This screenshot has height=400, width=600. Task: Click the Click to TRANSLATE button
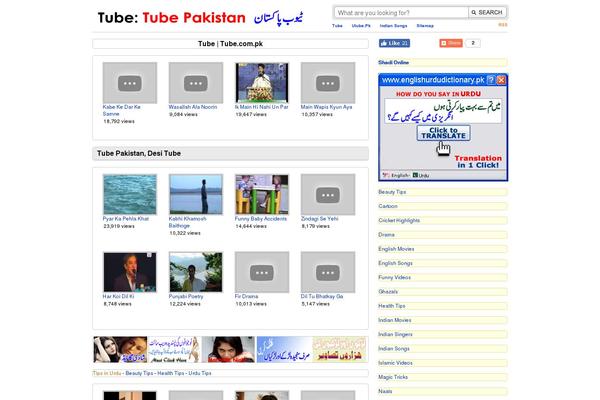[x=443, y=133]
